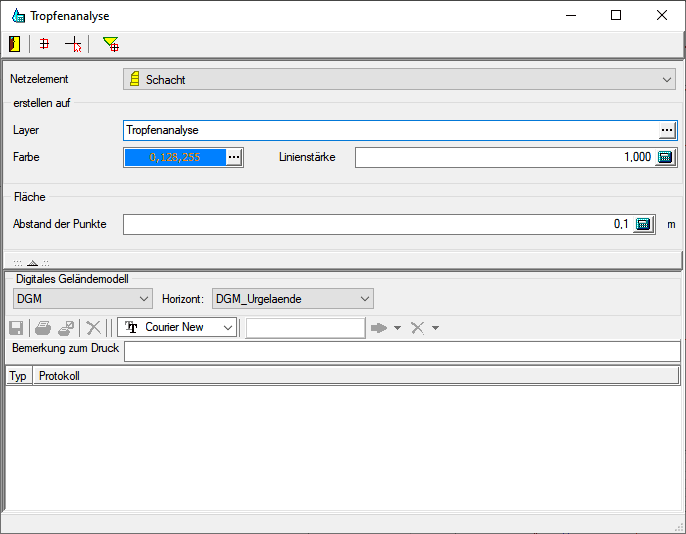Click the red grid point toolbar icon

pyautogui.click(x=44, y=44)
